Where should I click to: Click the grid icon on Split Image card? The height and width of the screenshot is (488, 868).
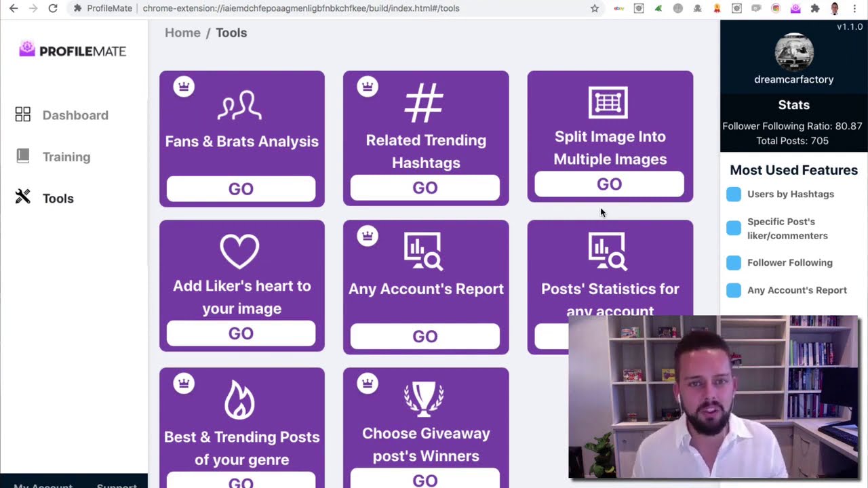608,102
